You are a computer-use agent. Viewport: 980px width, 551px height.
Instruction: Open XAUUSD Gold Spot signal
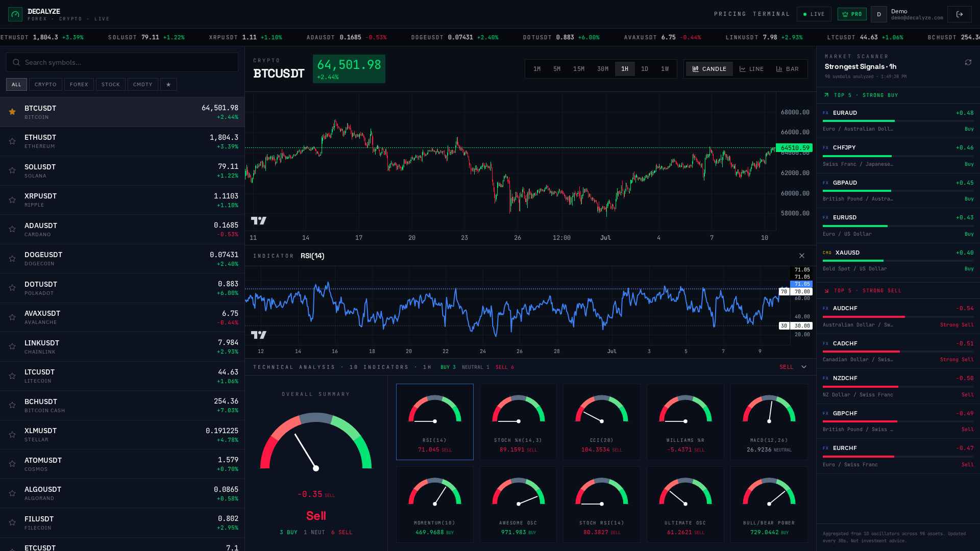898,261
